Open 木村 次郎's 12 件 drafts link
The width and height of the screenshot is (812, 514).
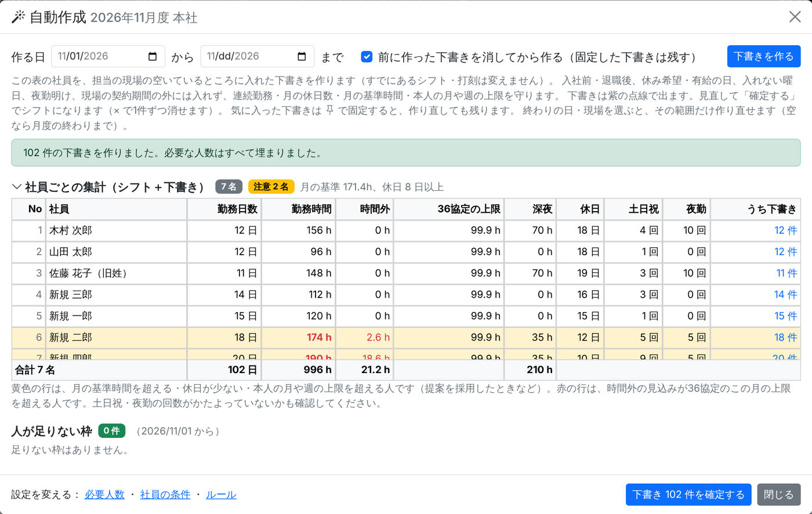point(785,231)
